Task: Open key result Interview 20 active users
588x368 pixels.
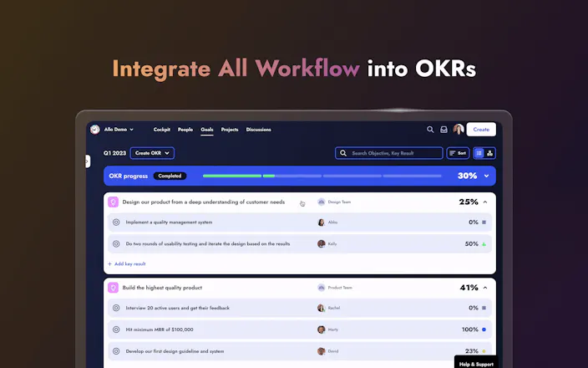Action: [x=178, y=308]
